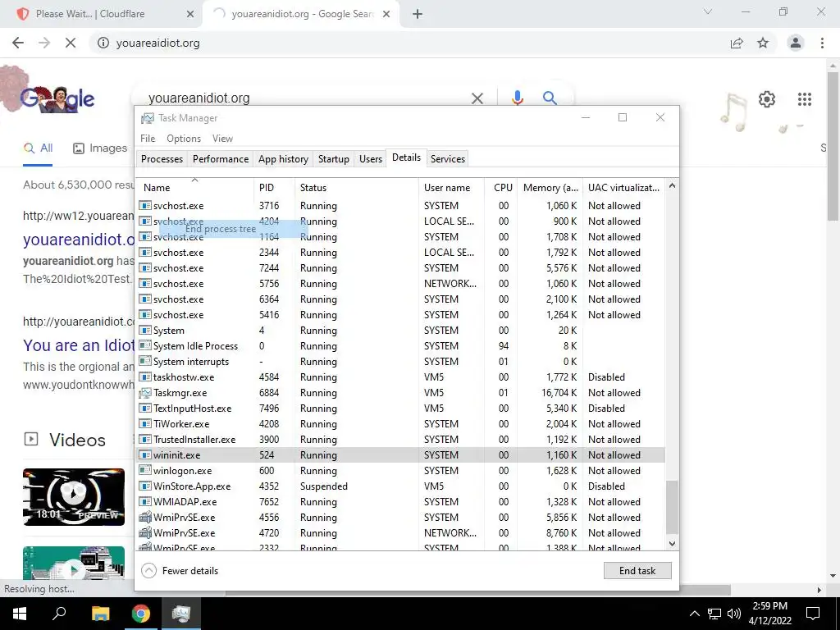This screenshot has height=630, width=840.
Task: Switch to the Processes tab
Action: pos(162,159)
